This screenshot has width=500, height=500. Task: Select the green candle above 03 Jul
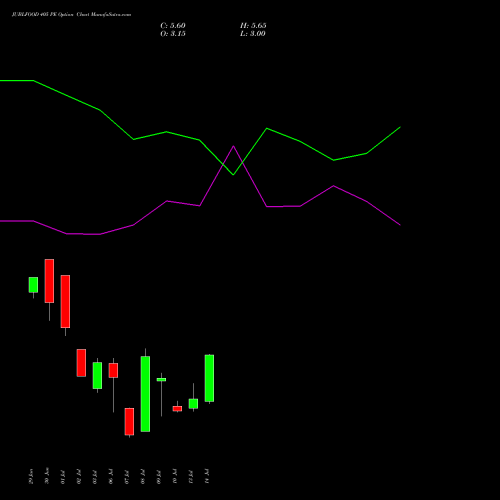97,375
